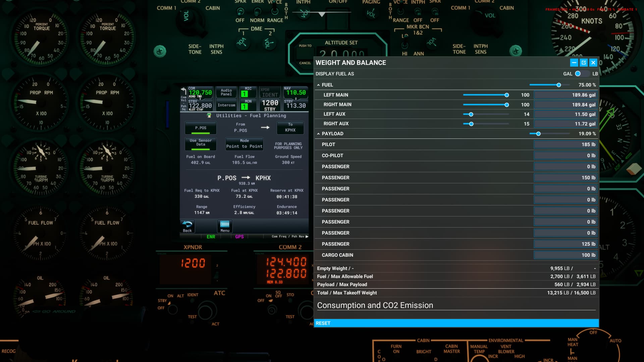The image size is (644, 362).
Task: Collapse the PAYLOAD section
Action: pos(318,134)
